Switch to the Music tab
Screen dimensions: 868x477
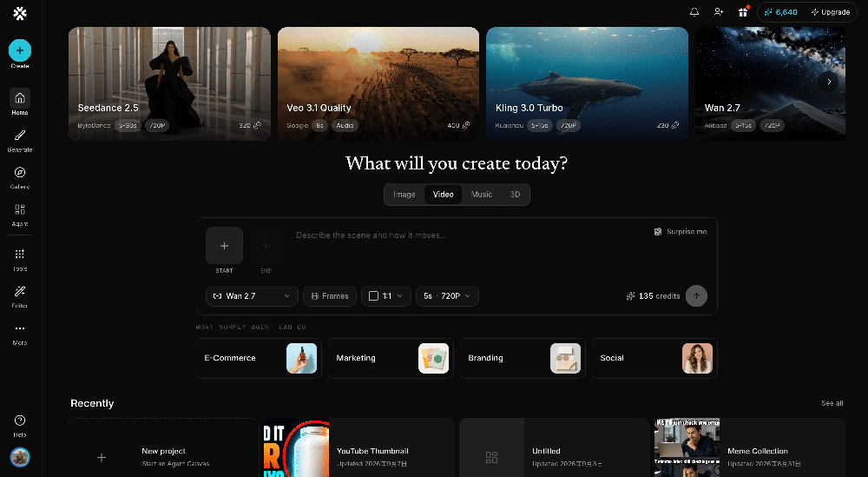click(x=482, y=195)
